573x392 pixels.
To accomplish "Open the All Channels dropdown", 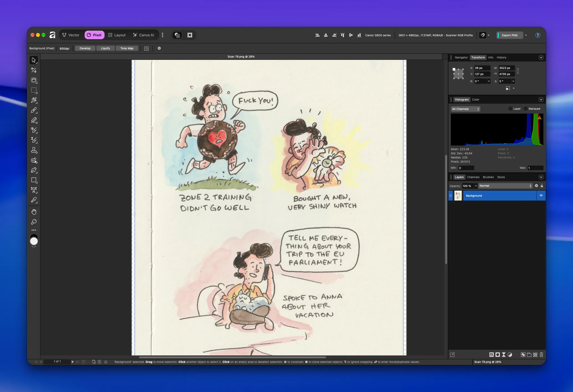I will 466,109.
